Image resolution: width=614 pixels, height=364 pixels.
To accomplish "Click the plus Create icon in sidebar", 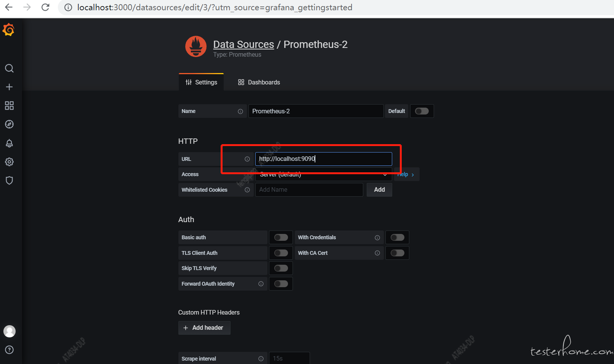I will point(9,87).
